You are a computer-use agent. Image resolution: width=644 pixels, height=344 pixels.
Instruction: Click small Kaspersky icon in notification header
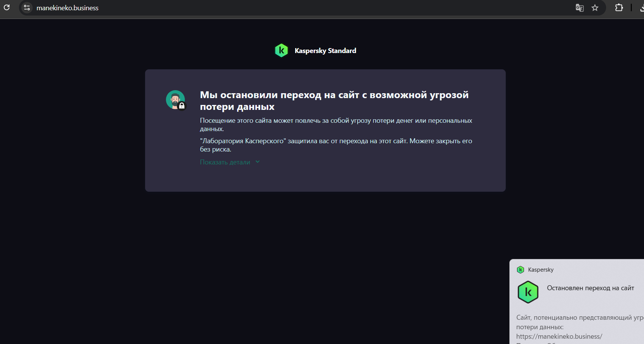click(x=521, y=270)
